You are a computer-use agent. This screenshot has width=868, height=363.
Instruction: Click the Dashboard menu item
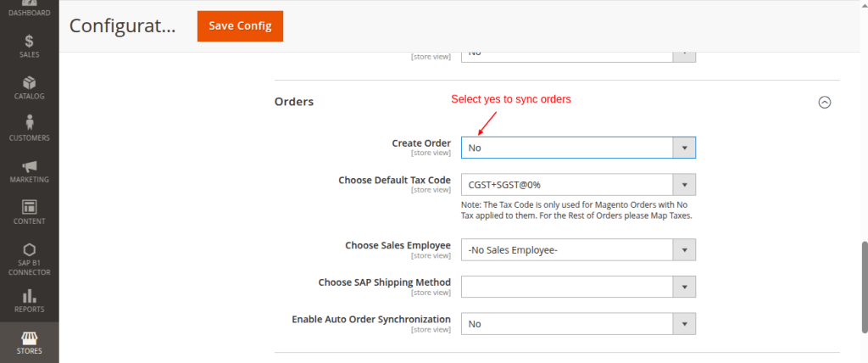click(29, 10)
